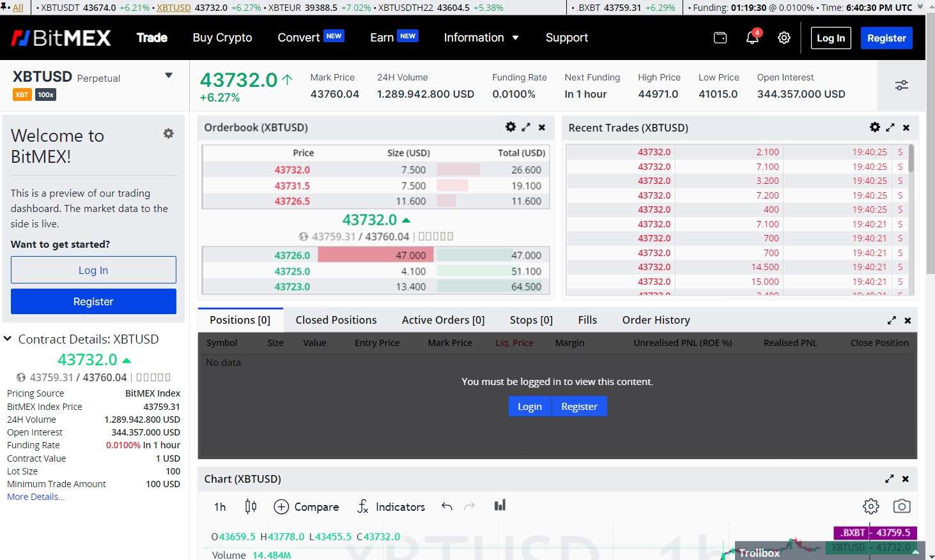Switch to Closed Positions tab

coord(336,320)
